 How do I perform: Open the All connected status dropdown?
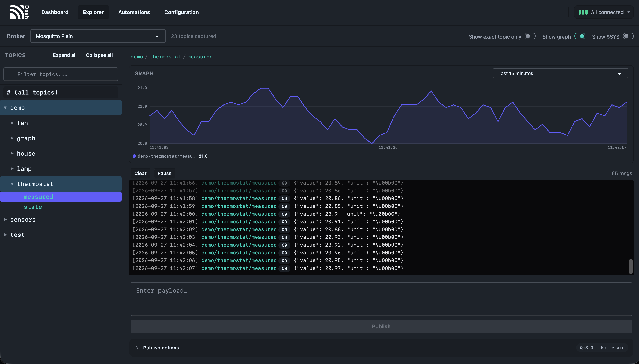click(604, 12)
